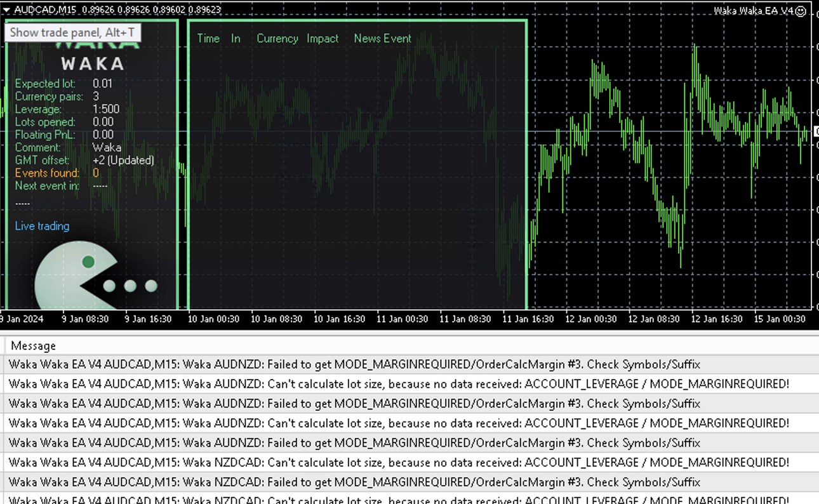
Task: Click the 12 Jan 08:30 time axis label
Action: click(x=654, y=319)
